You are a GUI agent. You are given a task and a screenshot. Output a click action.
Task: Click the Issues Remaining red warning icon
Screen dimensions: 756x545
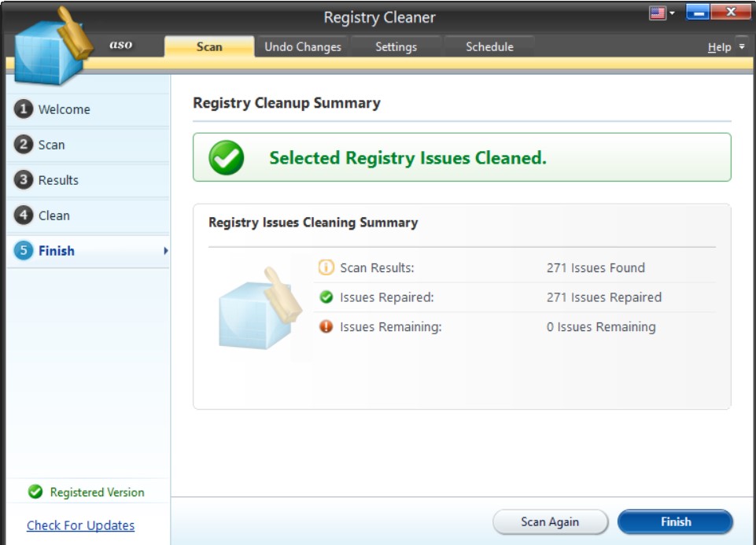click(x=326, y=326)
